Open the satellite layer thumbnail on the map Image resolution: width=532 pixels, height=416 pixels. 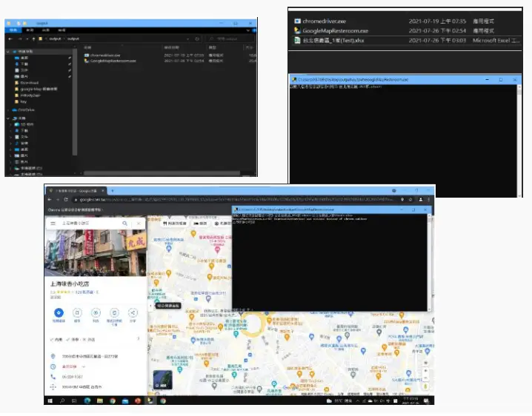[162, 379]
